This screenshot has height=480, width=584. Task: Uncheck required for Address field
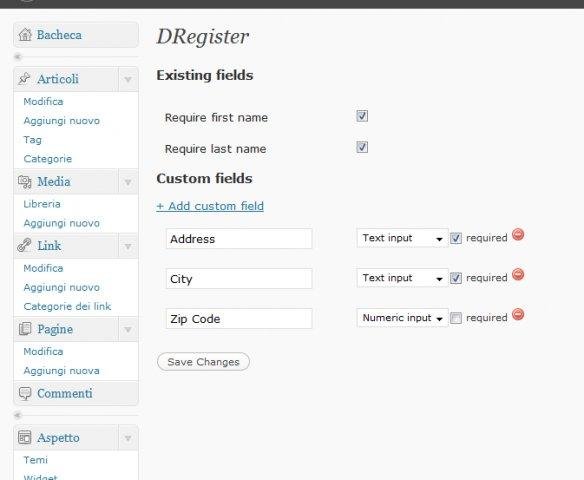(456, 238)
